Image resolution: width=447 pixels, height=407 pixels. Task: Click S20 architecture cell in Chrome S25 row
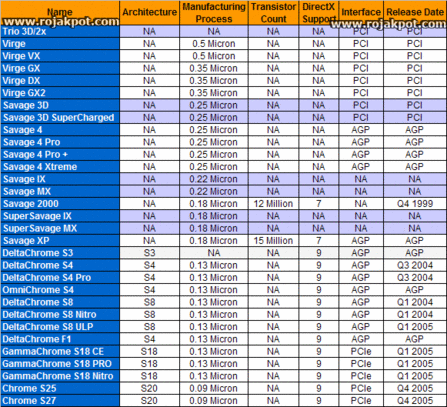tap(149, 389)
